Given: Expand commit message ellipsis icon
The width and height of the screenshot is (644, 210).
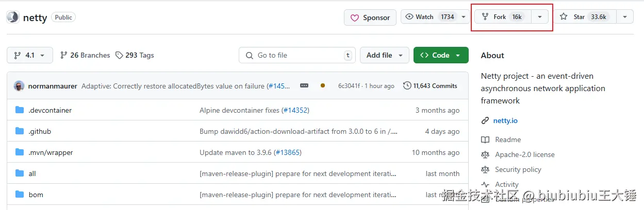Looking at the screenshot, I should [x=304, y=86].
